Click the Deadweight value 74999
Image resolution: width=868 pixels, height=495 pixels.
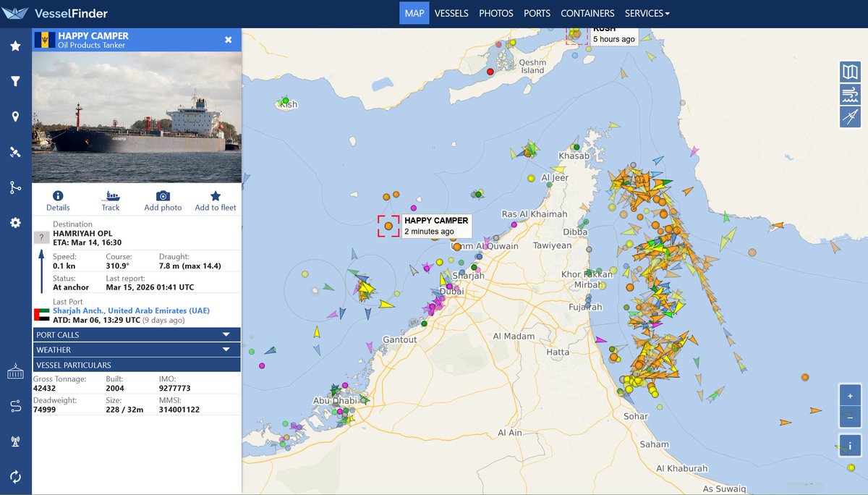pyautogui.click(x=44, y=409)
